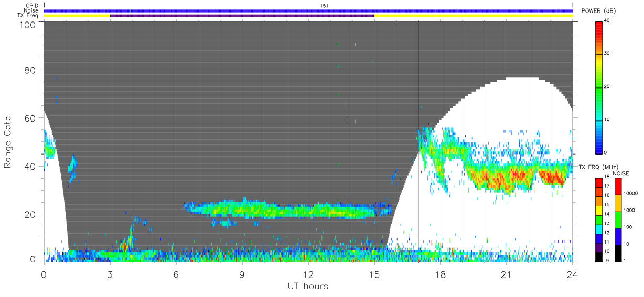
Task: Click the '10000' label on the NOISE legend
Action: [631, 194]
